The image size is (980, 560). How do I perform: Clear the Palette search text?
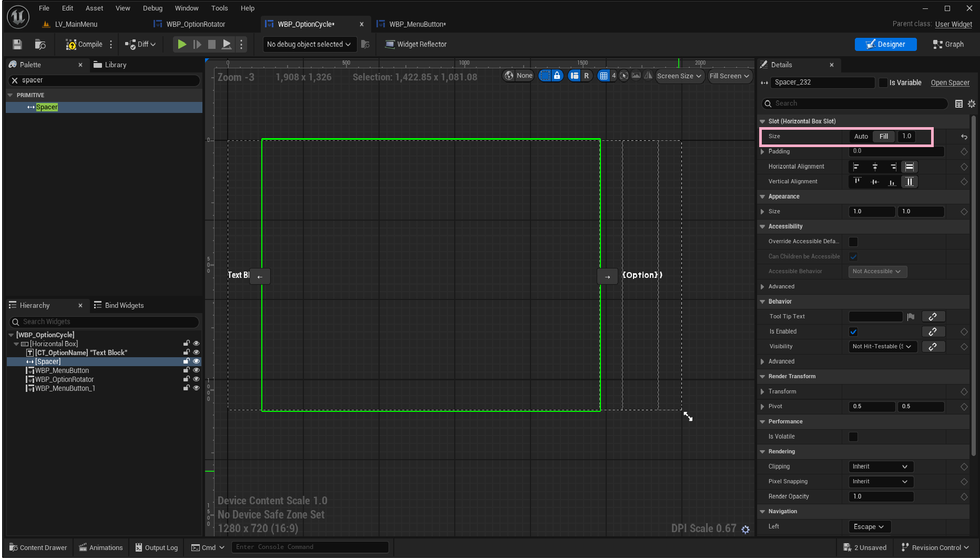point(15,80)
